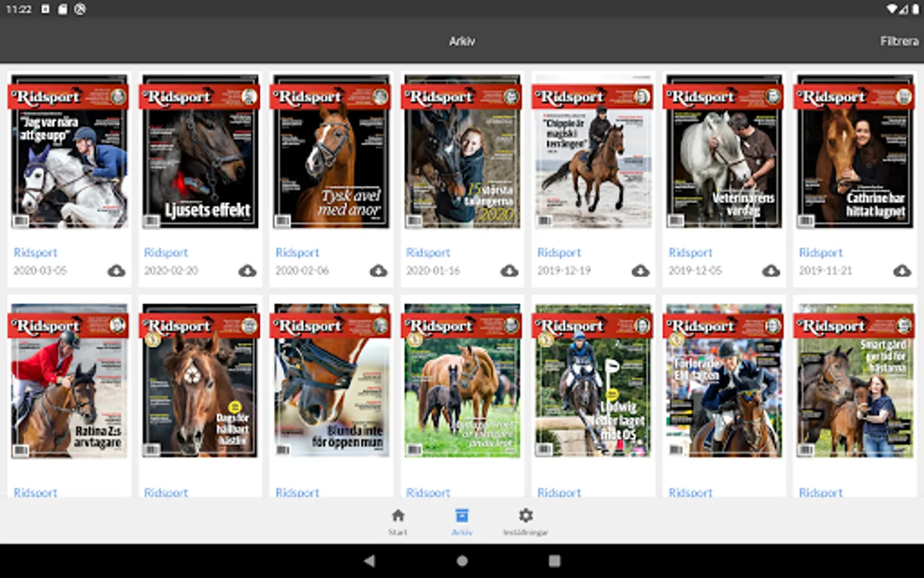Download the 2020-01-16 Ridsport issue
Viewport: 924px width, 578px height.
509,271
